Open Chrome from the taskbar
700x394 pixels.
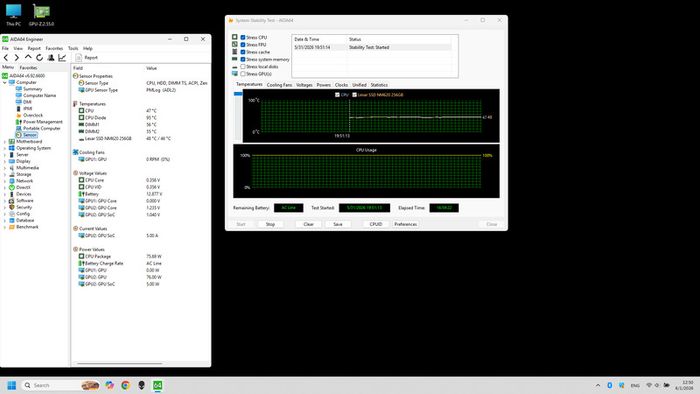coord(125,385)
